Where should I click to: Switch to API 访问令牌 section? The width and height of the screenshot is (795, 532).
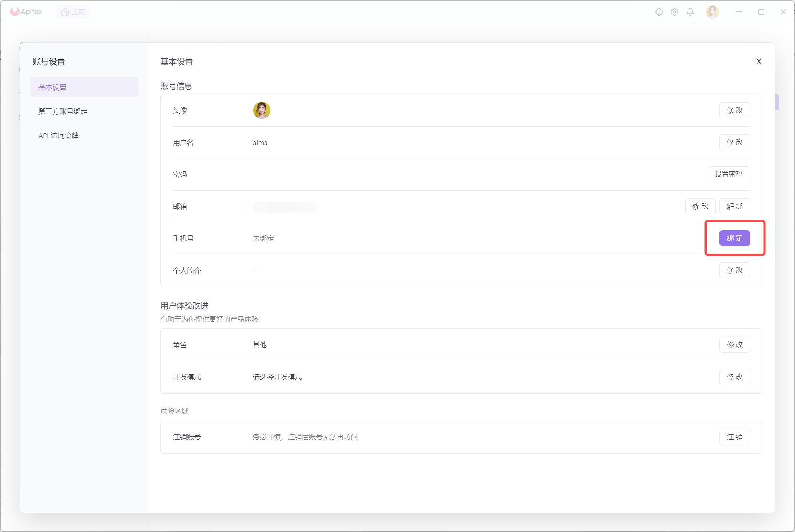pos(58,135)
